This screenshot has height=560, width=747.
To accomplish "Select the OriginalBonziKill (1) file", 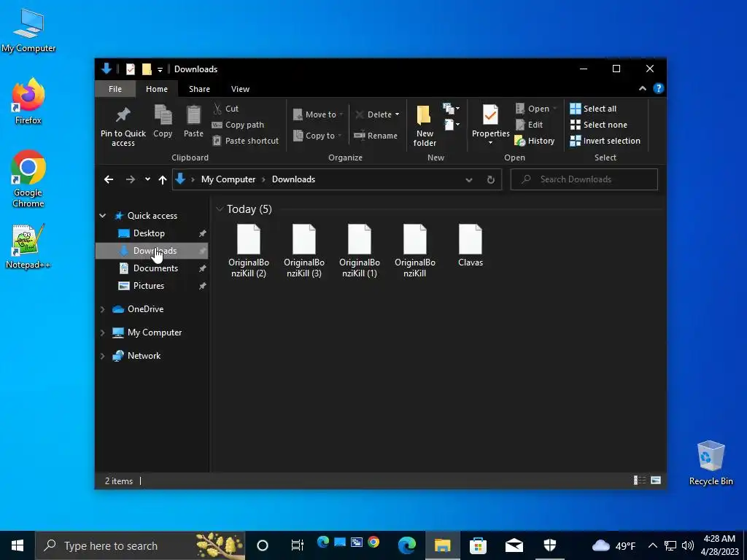I will (x=360, y=251).
